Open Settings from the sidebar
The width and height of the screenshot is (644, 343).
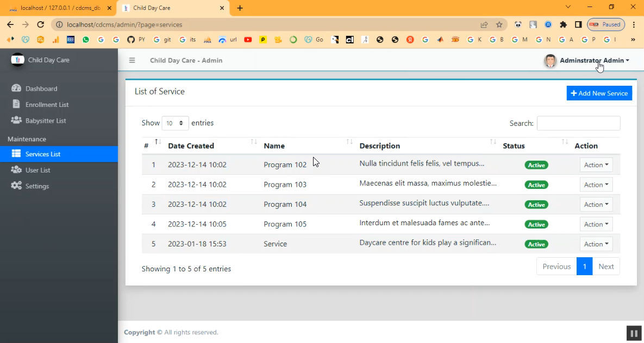point(37,186)
